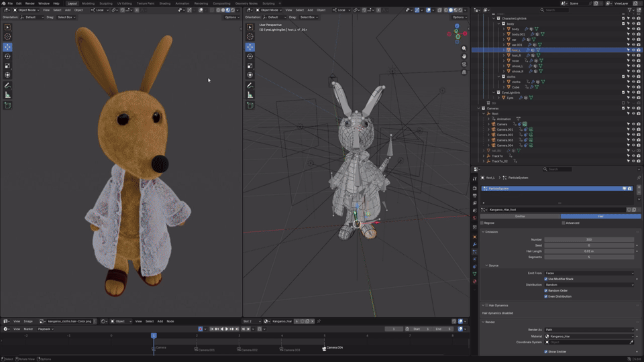Screen dimensions: 644x362
Task: Switch perspective/orthographic grid gizmo in right viewport
Action: click(464, 72)
